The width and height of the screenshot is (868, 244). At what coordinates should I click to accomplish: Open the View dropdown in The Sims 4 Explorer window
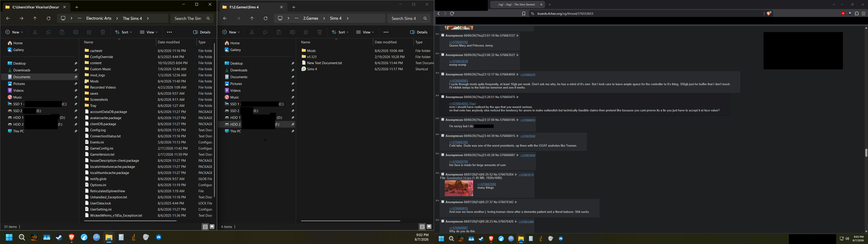pyautogui.click(x=149, y=32)
